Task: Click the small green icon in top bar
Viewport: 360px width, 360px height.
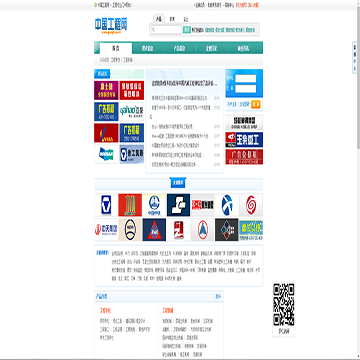Action: tap(96, 5)
